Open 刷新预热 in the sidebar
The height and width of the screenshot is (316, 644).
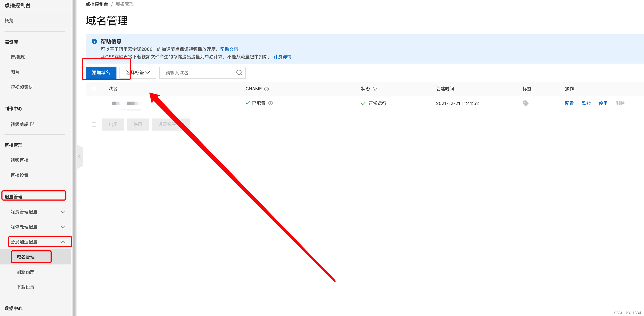point(26,272)
